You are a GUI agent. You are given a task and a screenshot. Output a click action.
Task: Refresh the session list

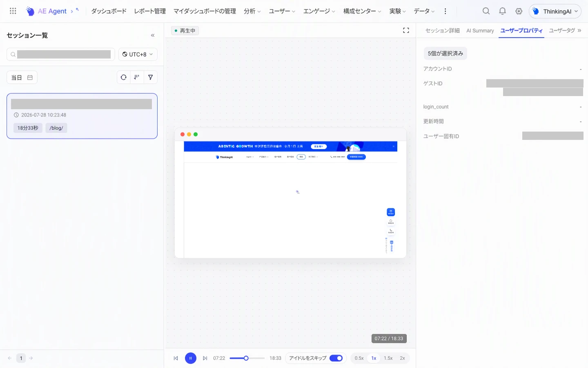point(124,77)
